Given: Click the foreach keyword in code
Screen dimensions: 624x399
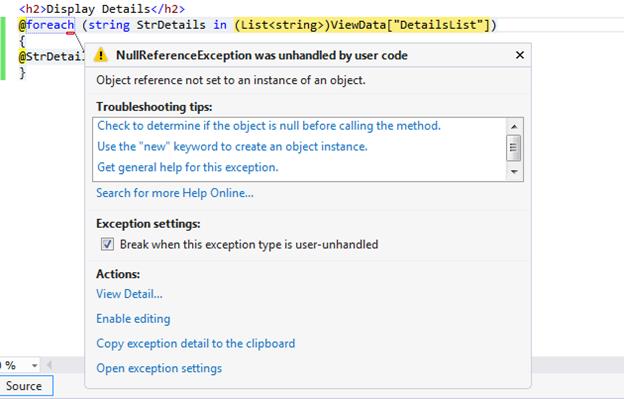Looking at the screenshot, I should pyautogui.click(x=50, y=25).
